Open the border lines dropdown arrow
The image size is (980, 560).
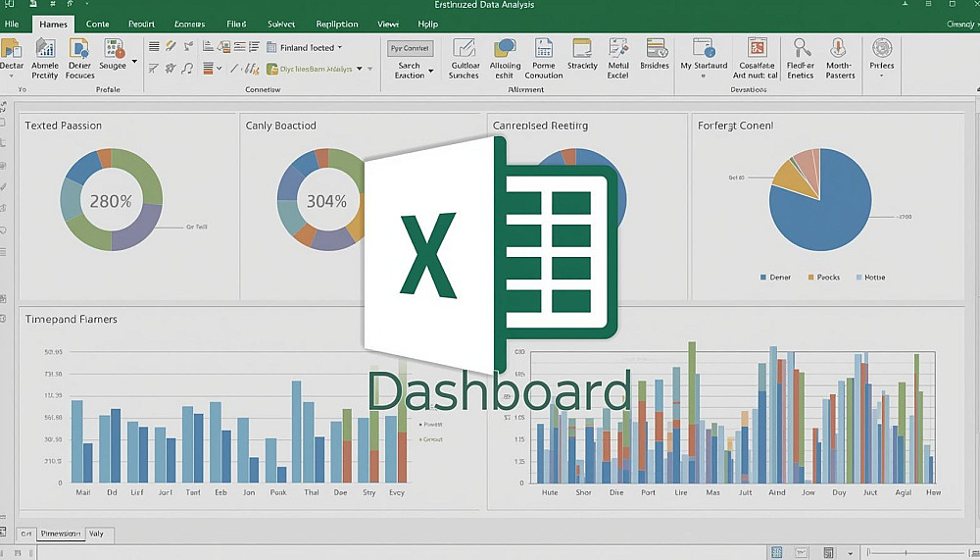219,69
